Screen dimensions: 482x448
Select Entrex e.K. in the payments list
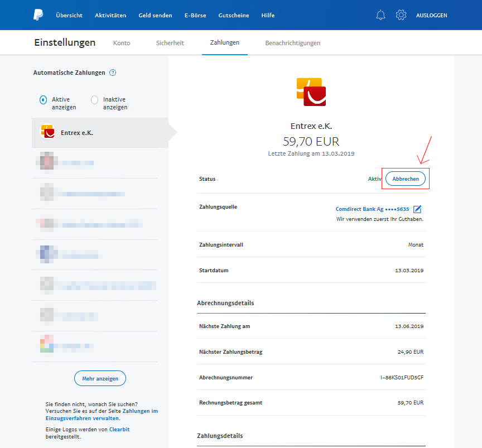[100, 133]
